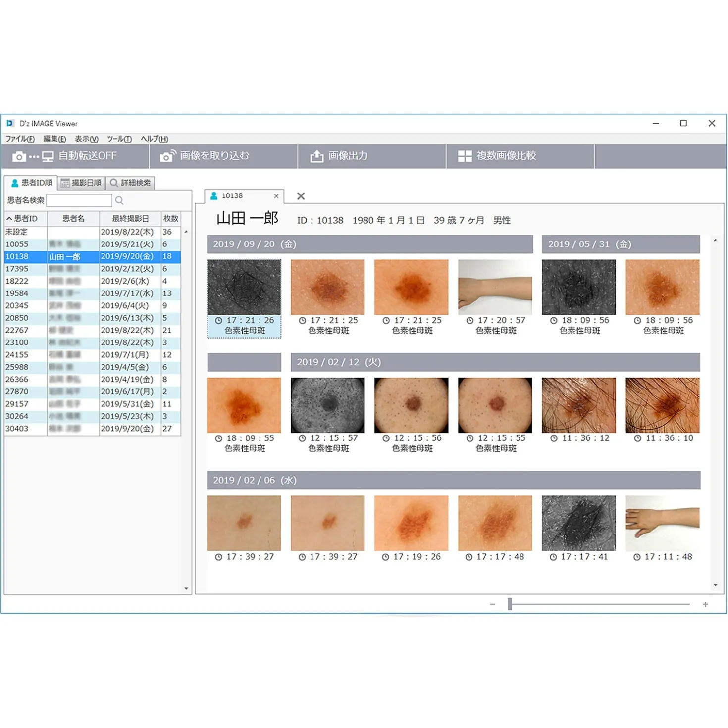The image size is (728, 728).
Task: Click image panel scrollbar down arrow
Action: pos(715,585)
